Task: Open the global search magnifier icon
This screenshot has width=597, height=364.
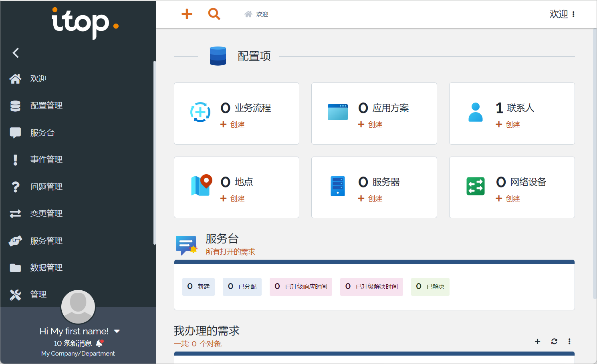Action: point(214,14)
